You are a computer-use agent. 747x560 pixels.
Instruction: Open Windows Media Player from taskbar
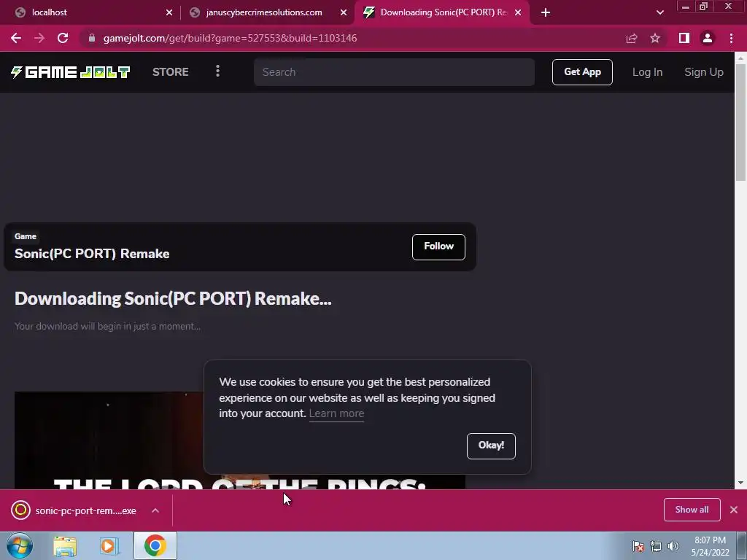click(x=109, y=546)
